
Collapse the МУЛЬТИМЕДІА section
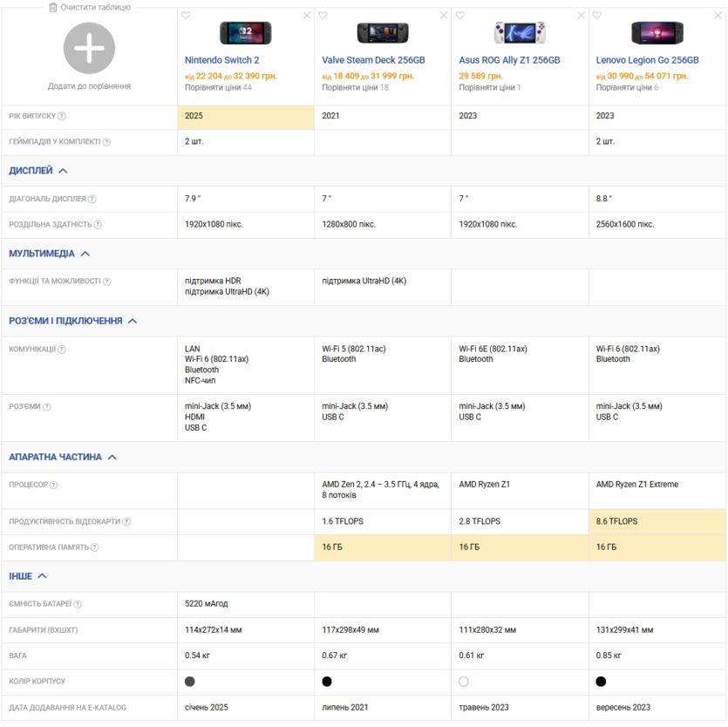pyautogui.click(x=49, y=254)
